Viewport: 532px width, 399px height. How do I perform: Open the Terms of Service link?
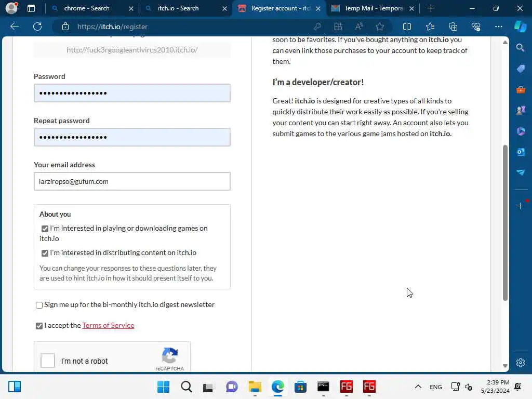point(108,325)
